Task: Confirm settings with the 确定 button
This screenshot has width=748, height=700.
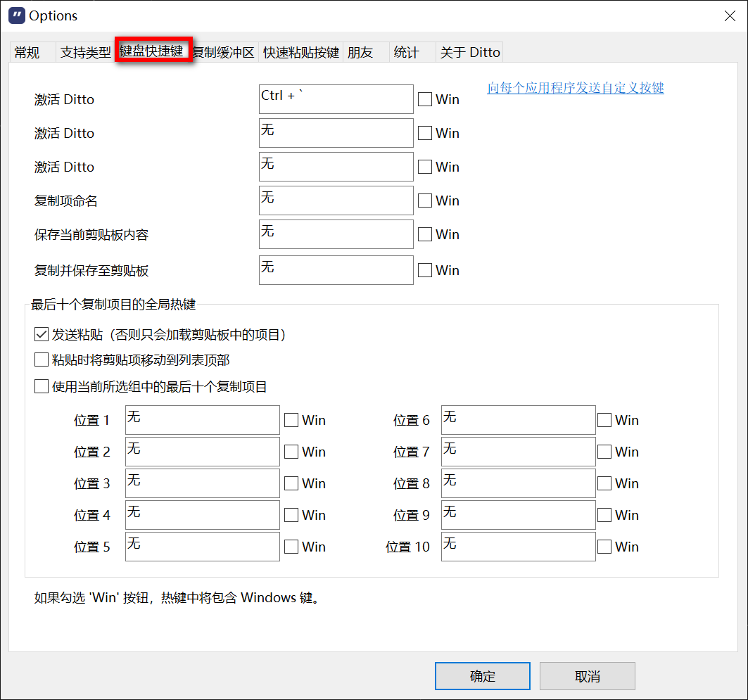Action: pyautogui.click(x=483, y=675)
